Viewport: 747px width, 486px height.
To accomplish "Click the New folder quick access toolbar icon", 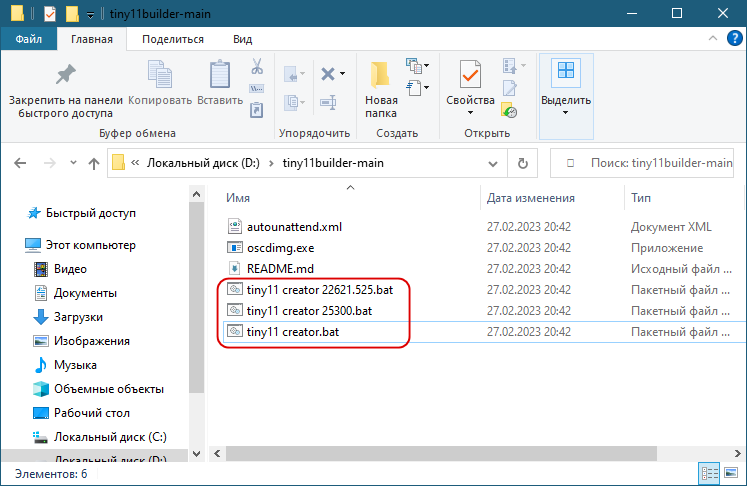I will click(72, 14).
